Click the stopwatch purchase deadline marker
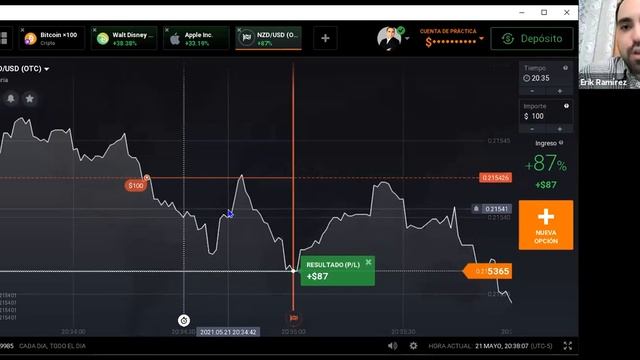This screenshot has width=640, height=360. coord(184,320)
